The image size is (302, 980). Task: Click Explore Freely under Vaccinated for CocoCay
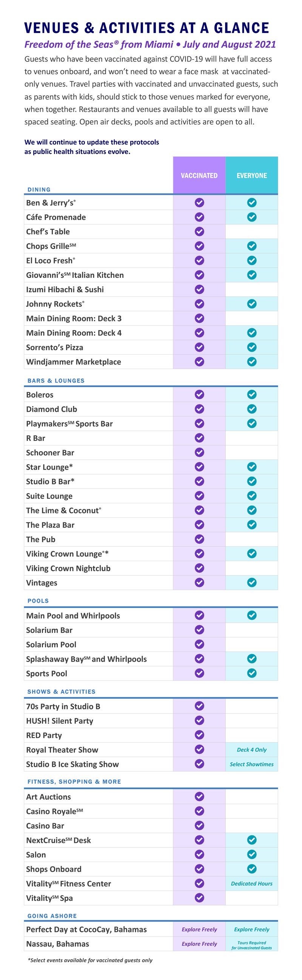click(x=199, y=929)
